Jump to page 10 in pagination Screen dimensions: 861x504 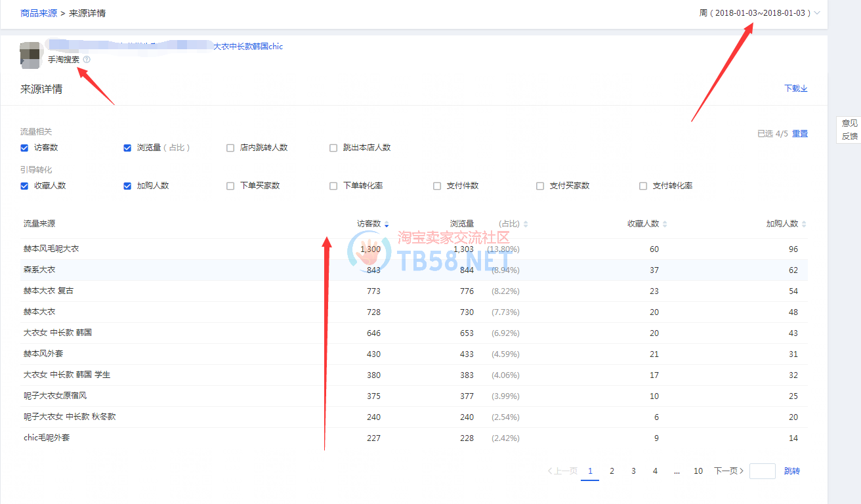(x=698, y=471)
